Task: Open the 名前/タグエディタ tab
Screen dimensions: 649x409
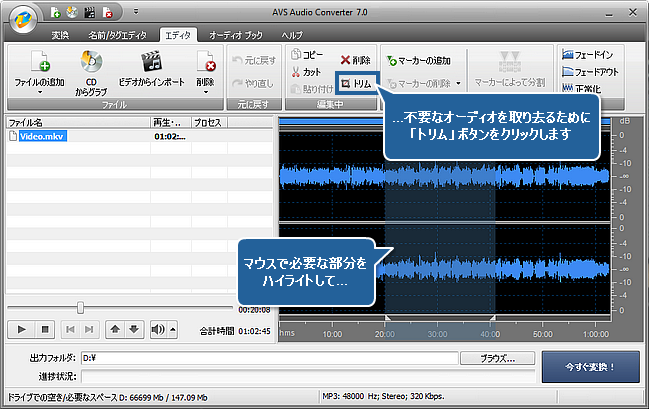Action: pos(117,36)
